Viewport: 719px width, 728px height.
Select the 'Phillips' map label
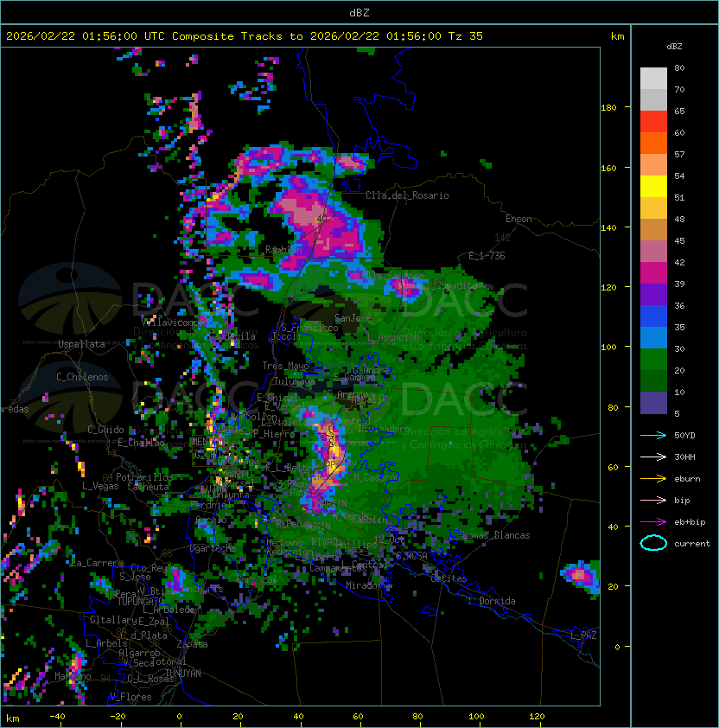click(357, 544)
